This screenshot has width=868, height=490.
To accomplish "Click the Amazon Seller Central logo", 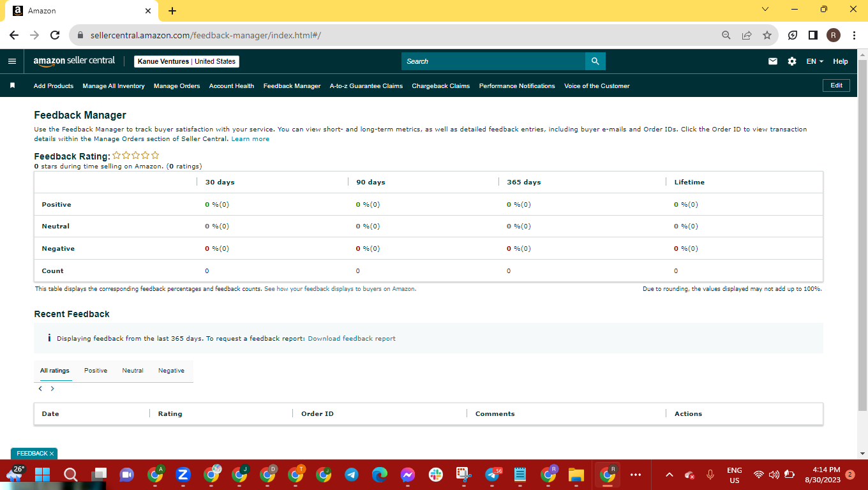I will (74, 61).
